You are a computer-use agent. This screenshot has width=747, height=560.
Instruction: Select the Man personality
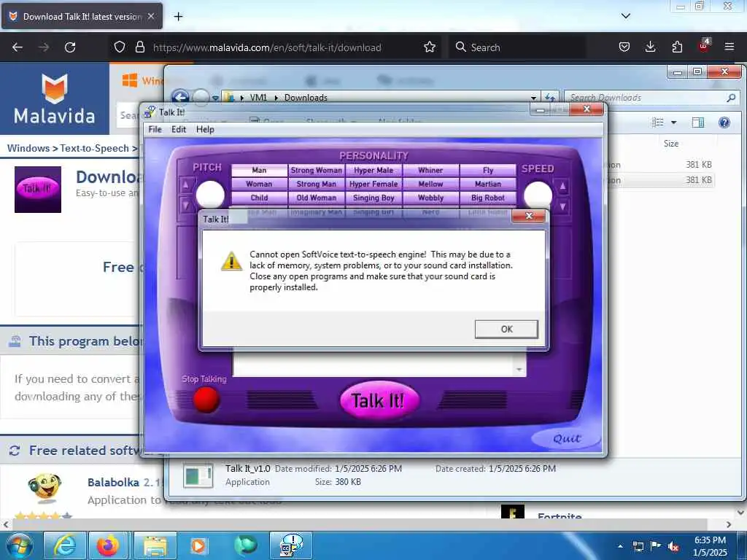click(x=259, y=170)
